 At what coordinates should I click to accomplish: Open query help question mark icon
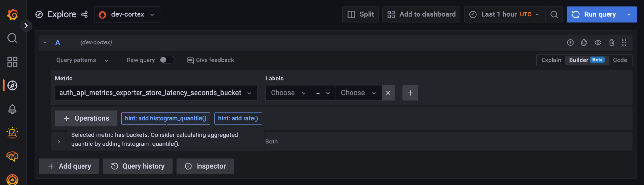pyautogui.click(x=570, y=42)
